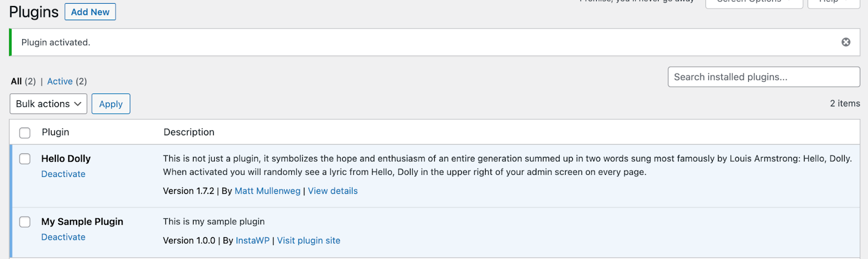Select the My Sample Plugin checkbox

click(x=25, y=222)
